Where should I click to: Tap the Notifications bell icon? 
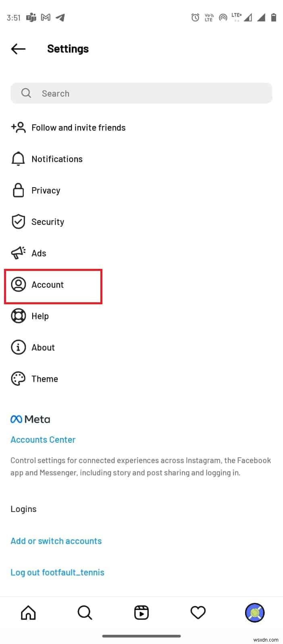(x=18, y=159)
